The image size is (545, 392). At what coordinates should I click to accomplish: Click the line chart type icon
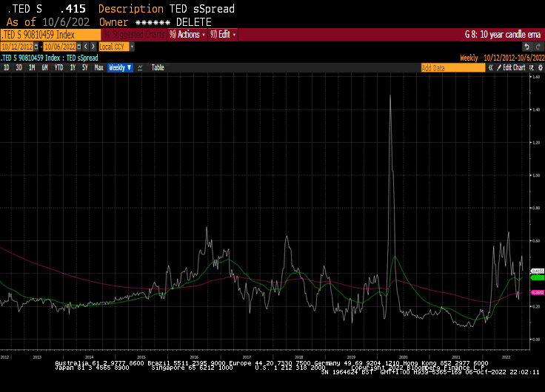click(x=140, y=67)
